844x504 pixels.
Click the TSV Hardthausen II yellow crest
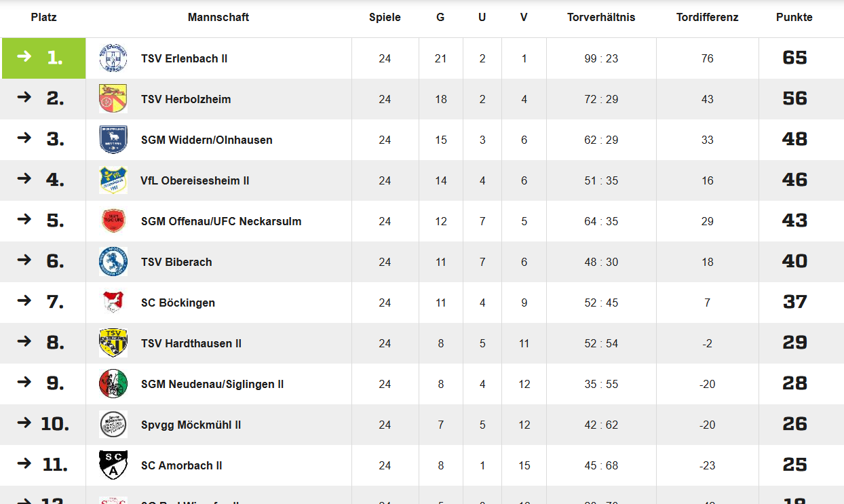(x=113, y=343)
